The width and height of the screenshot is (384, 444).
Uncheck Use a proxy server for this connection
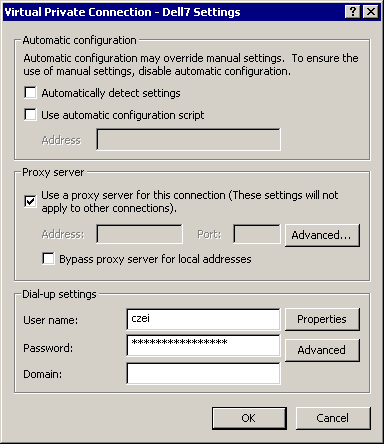pyautogui.click(x=30, y=201)
